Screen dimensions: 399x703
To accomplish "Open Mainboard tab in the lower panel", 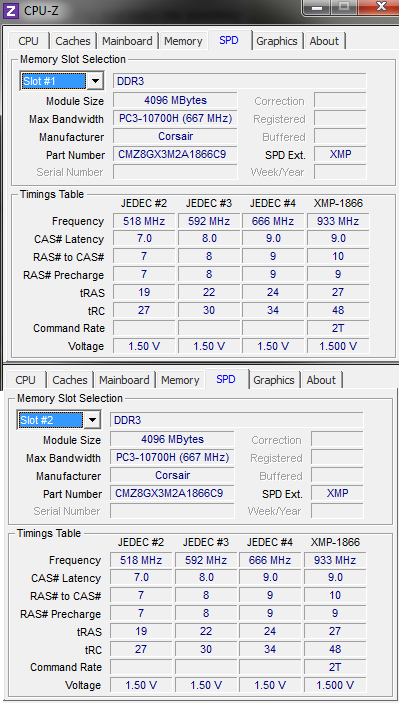I will pyautogui.click(x=124, y=380).
